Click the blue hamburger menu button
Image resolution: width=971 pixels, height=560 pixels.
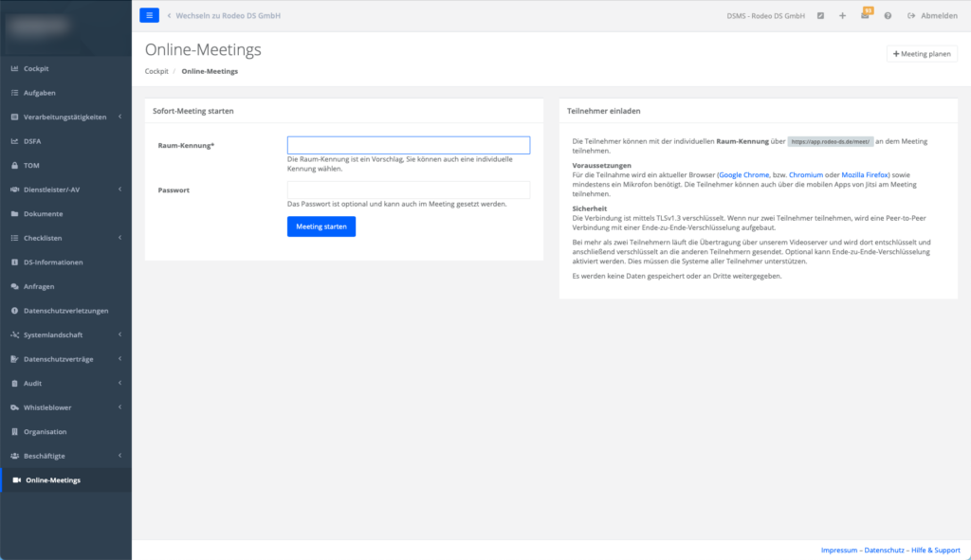click(149, 15)
